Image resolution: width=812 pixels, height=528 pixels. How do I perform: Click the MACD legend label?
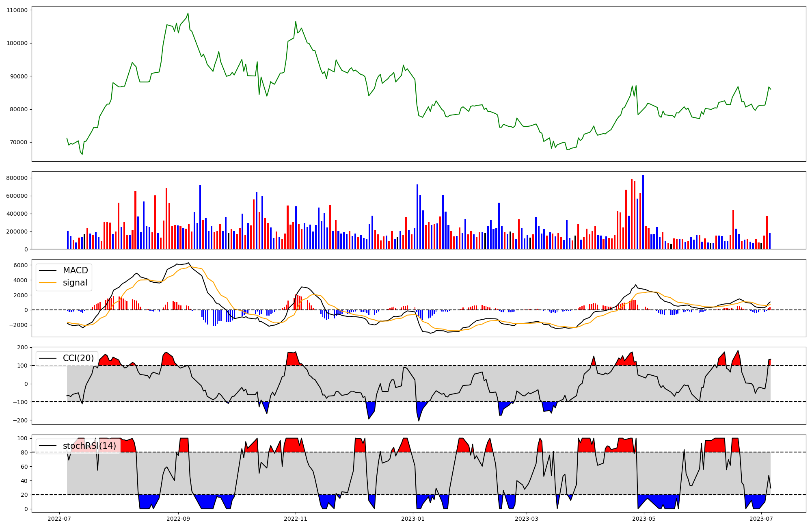click(75, 270)
